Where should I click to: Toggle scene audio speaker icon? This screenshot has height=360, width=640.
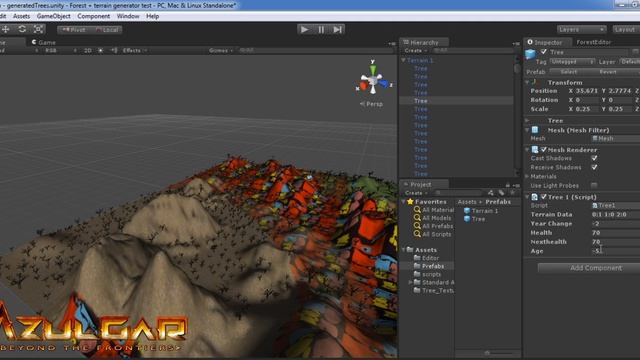(114, 51)
